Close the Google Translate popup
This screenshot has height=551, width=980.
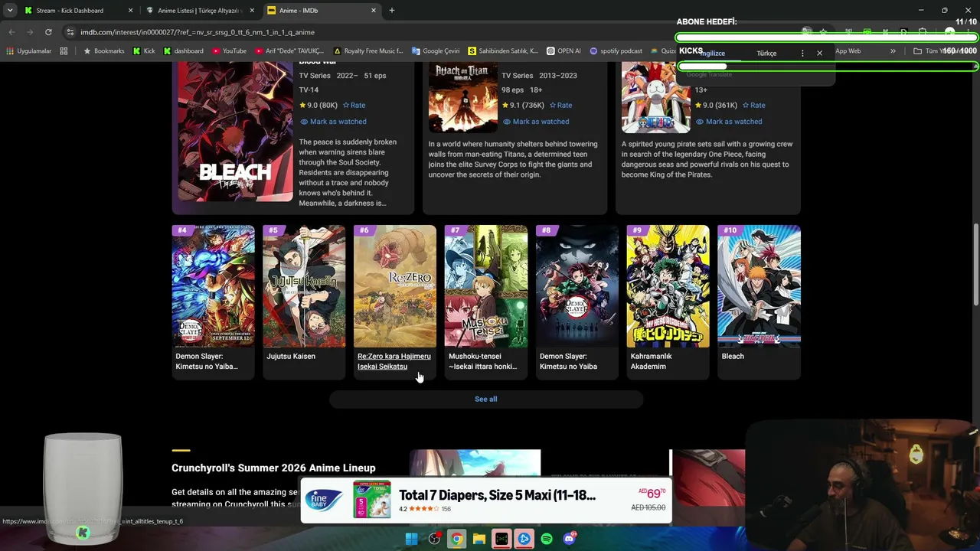pyautogui.click(x=819, y=54)
